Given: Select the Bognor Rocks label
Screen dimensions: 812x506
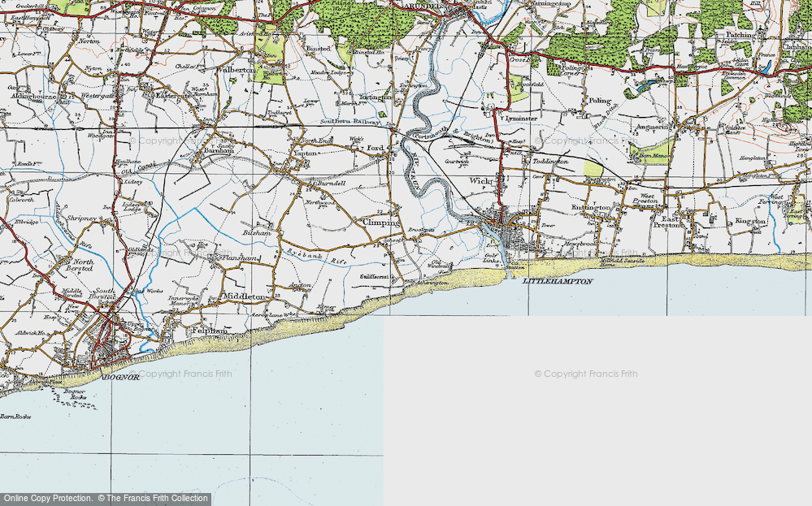Looking at the screenshot, I should (x=75, y=394).
